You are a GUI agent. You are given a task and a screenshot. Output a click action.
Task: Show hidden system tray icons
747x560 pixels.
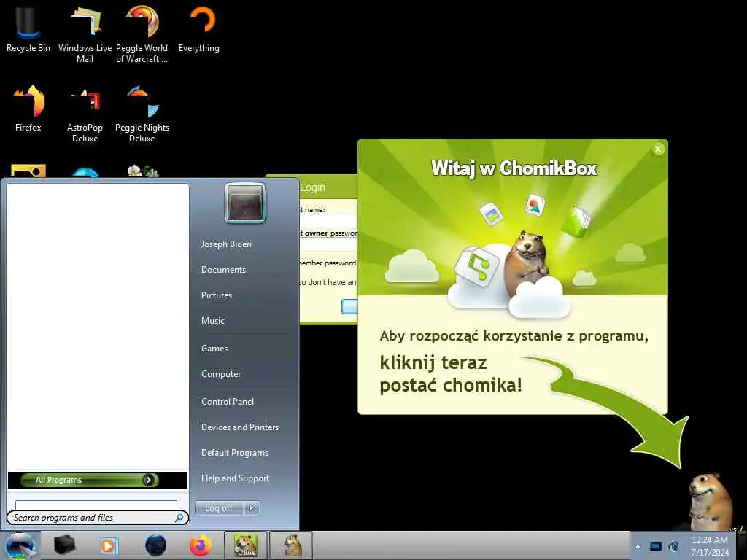click(638, 546)
